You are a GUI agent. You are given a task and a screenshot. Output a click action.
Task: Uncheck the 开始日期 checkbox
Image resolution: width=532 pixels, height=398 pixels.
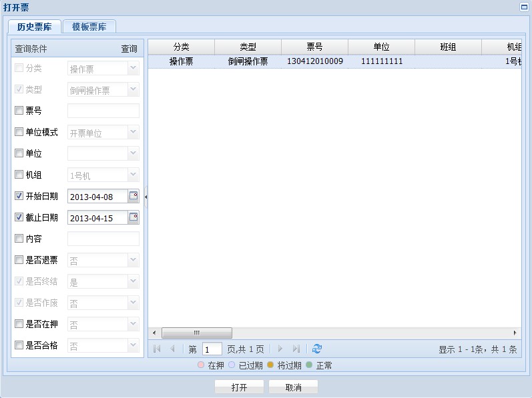[x=19, y=196]
